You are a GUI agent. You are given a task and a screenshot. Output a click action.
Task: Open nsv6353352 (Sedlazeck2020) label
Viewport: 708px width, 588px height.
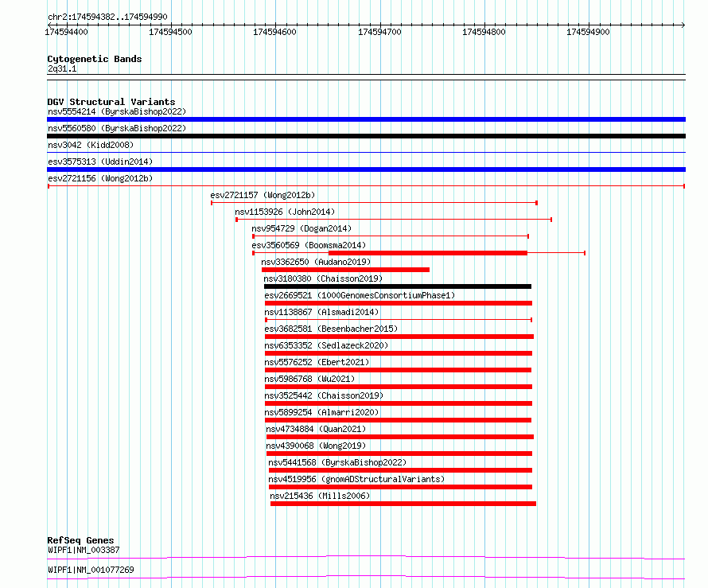pyautogui.click(x=326, y=345)
